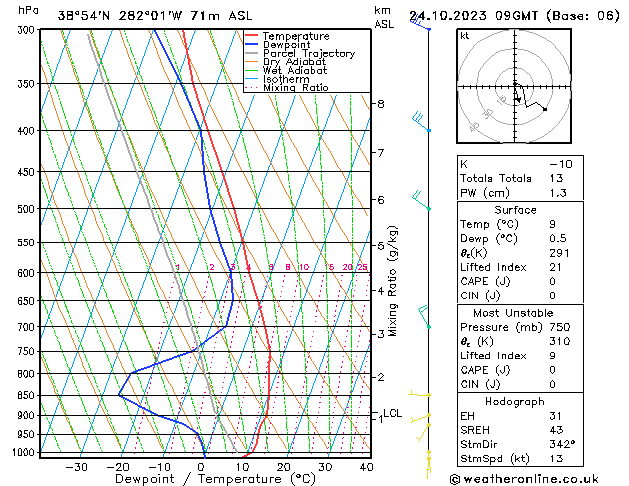Click the Wet Adiabat legend entry
Viewport: 629px width, 486px height.
pyautogui.click(x=286, y=70)
